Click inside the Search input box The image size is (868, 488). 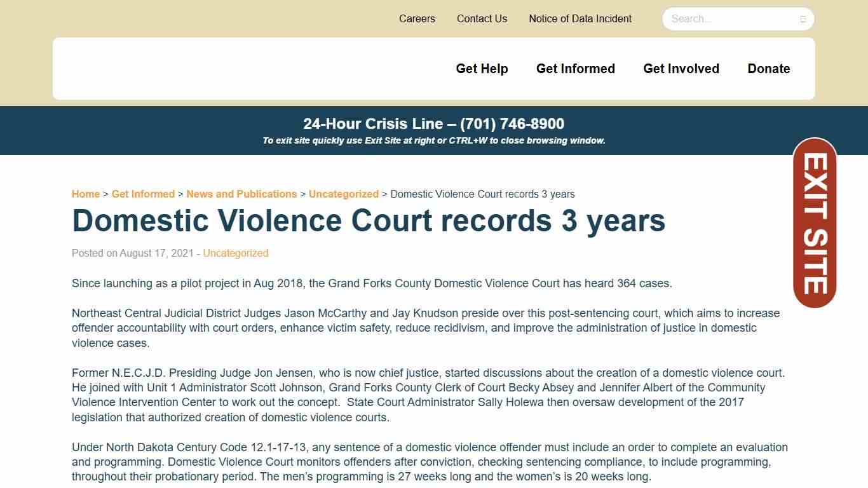724,19
